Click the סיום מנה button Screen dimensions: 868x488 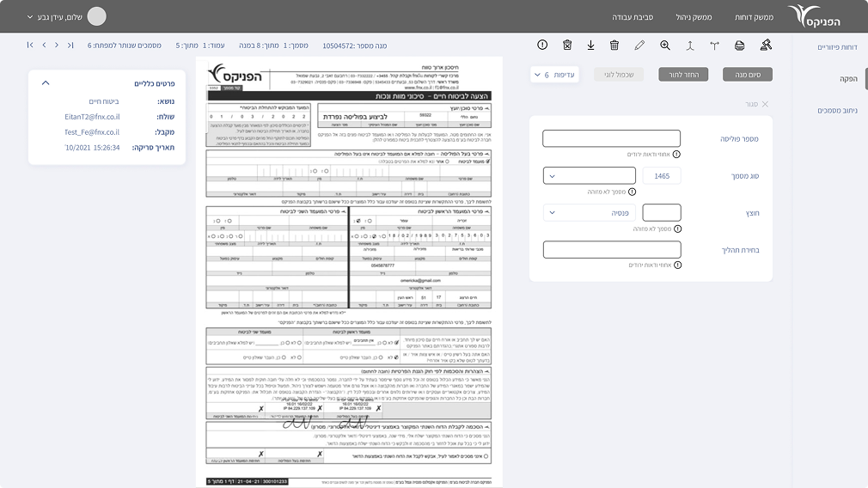747,75
